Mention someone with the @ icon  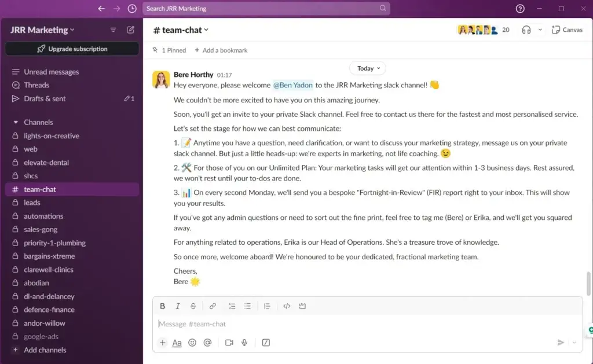click(207, 343)
